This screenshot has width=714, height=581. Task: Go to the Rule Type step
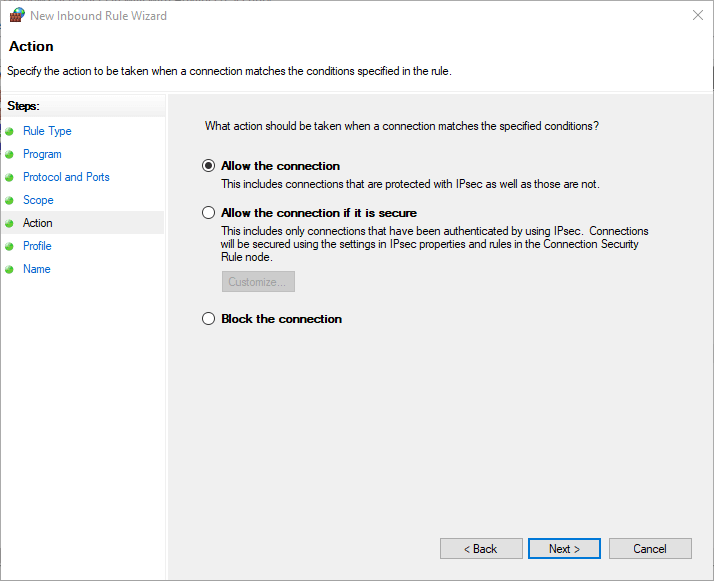pos(47,131)
